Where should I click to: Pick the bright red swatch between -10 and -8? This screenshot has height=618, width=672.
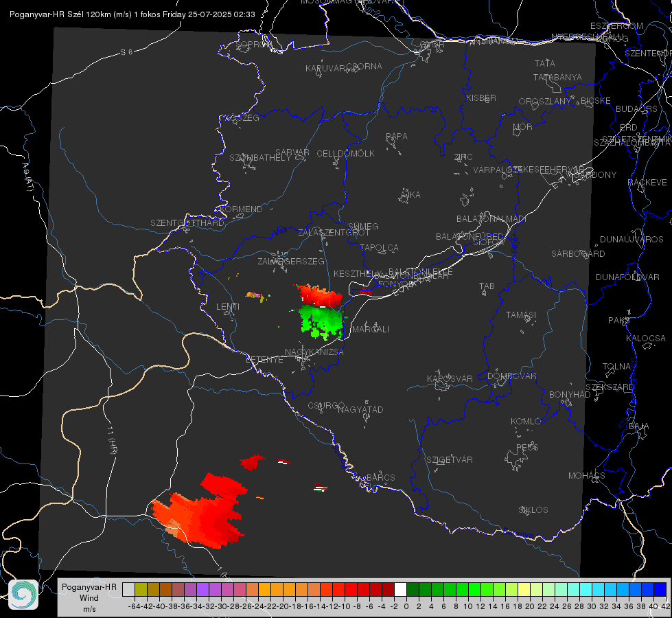point(351,589)
